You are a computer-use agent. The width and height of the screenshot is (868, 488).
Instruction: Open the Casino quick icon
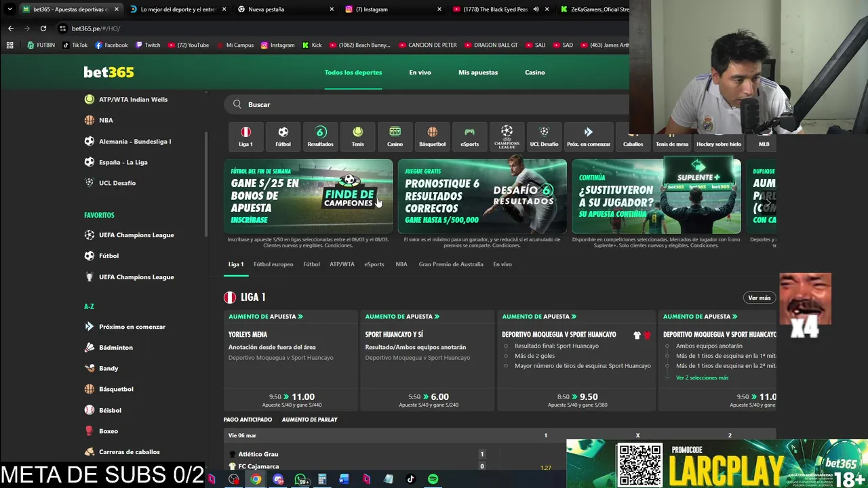click(x=395, y=136)
